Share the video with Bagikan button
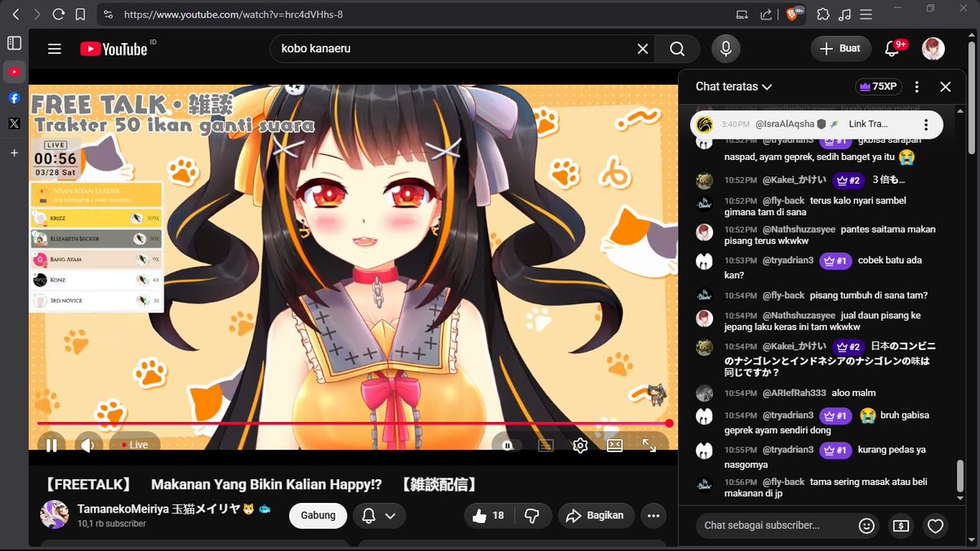The width and height of the screenshot is (980, 551). pos(596,515)
